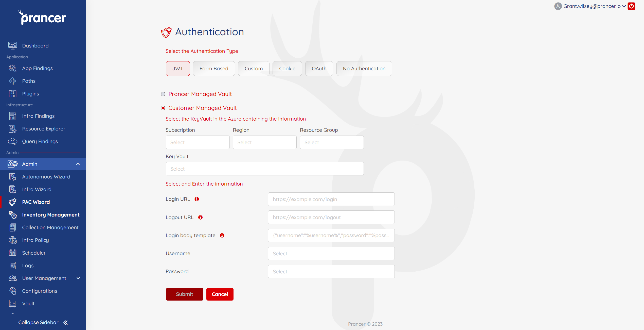Image resolution: width=644 pixels, height=330 pixels.
Task: Submit the authentication form
Action: pyautogui.click(x=185, y=294)
